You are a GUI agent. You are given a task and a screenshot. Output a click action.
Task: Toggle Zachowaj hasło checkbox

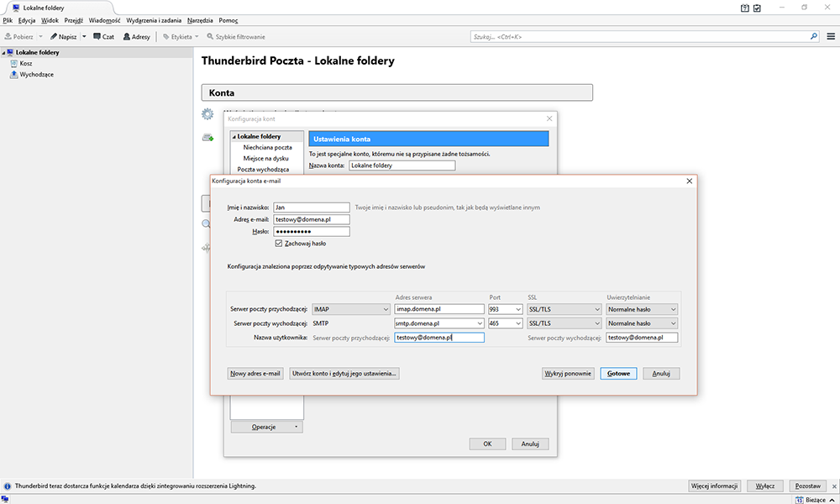pos(279,243)
